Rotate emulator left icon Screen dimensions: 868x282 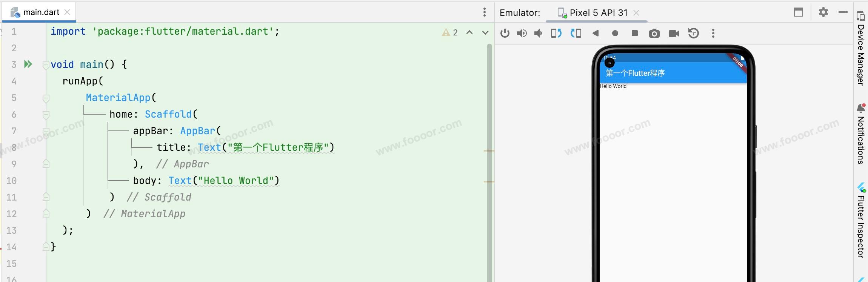pos(556,34)
